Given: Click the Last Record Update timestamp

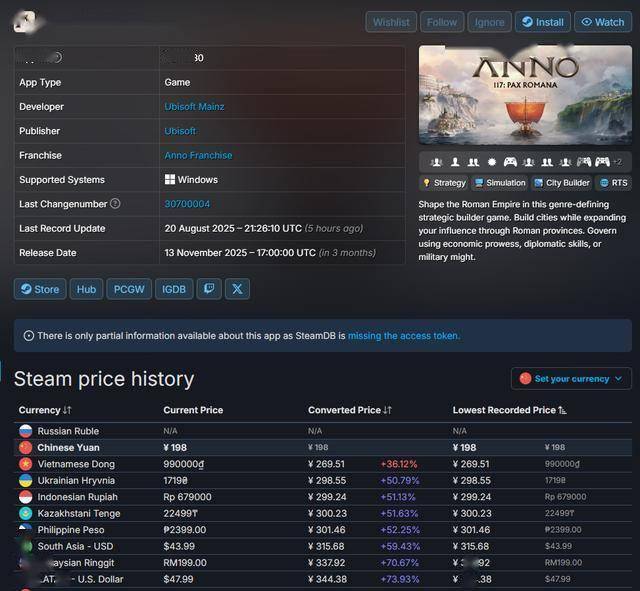Looking at the screenshot, I should tap(233, 228).
